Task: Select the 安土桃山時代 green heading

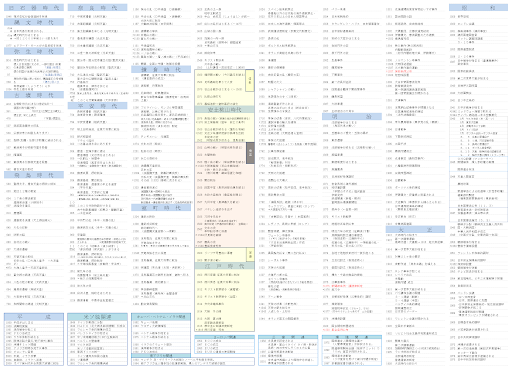Action: coord(225,109)
